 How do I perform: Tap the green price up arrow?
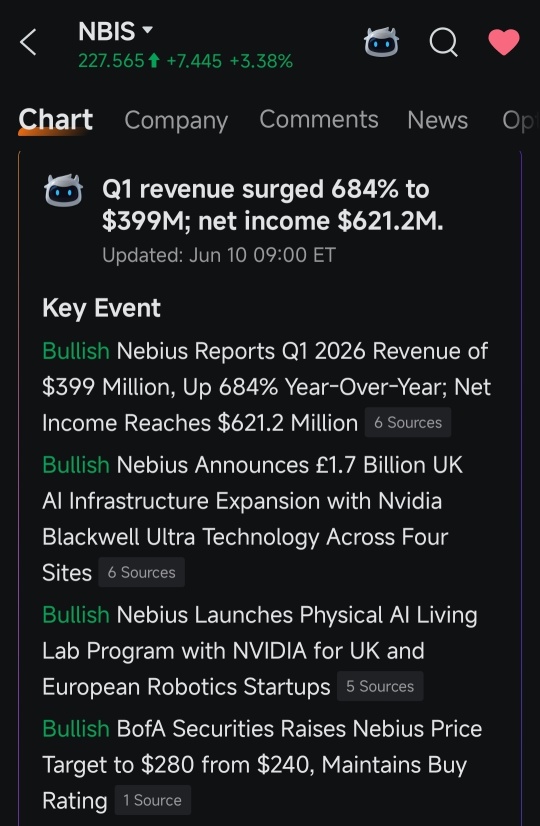point(154,61)
